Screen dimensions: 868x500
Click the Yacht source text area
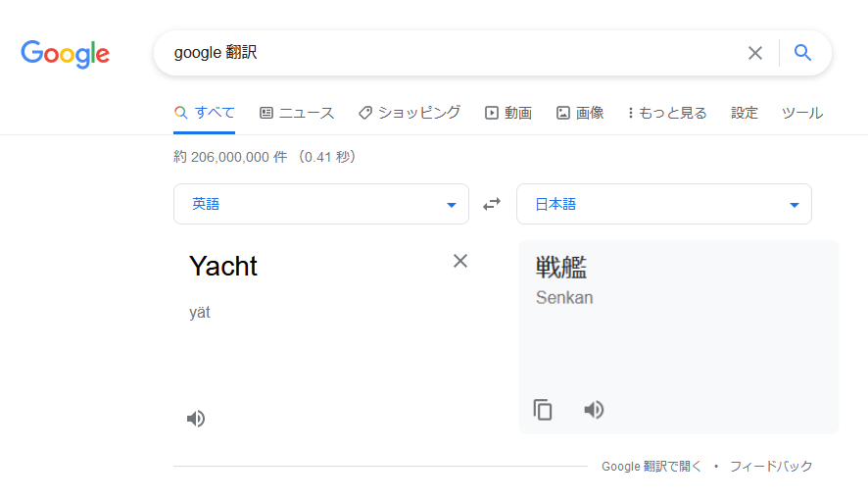coord(223,267)
